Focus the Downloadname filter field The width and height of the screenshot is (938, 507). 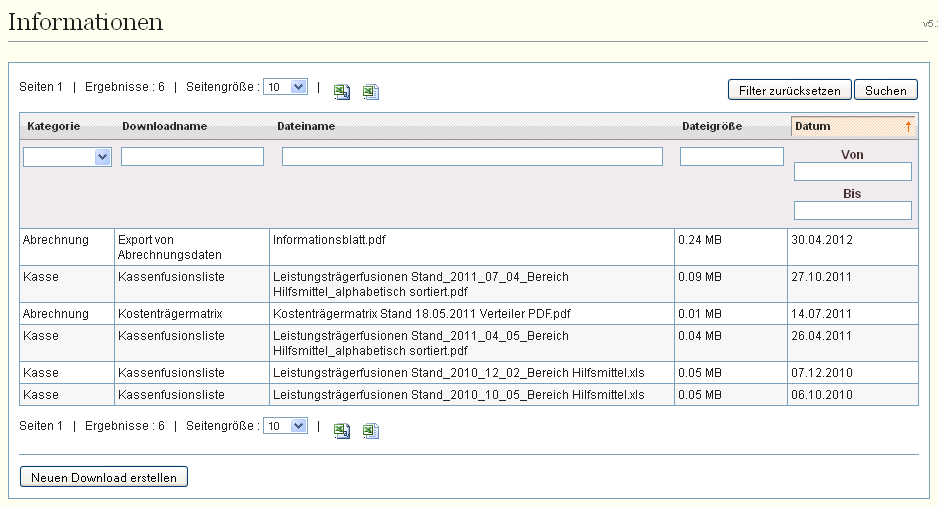pos(192,157)
